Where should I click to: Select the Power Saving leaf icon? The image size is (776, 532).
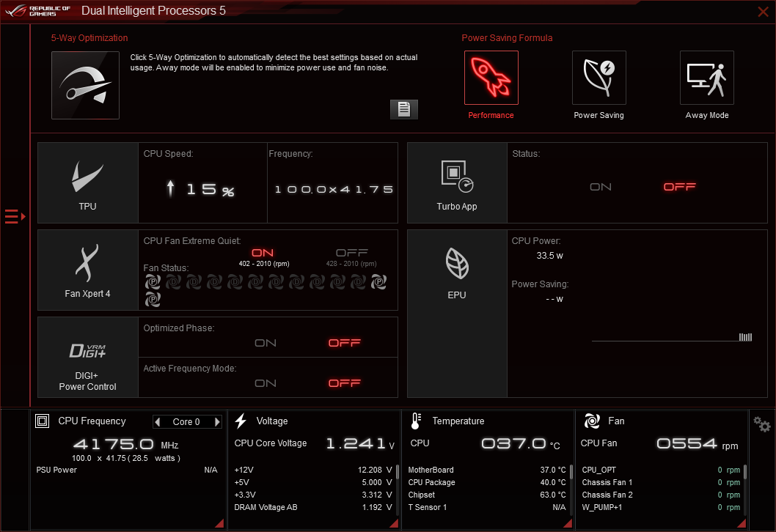coord(599,78)
